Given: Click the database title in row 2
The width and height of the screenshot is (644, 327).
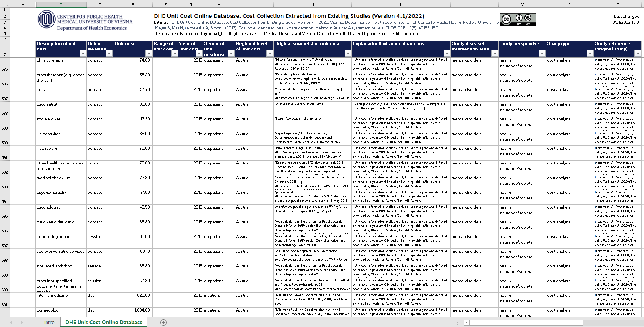Looking at the screenshot, I should tap(289, 16).
